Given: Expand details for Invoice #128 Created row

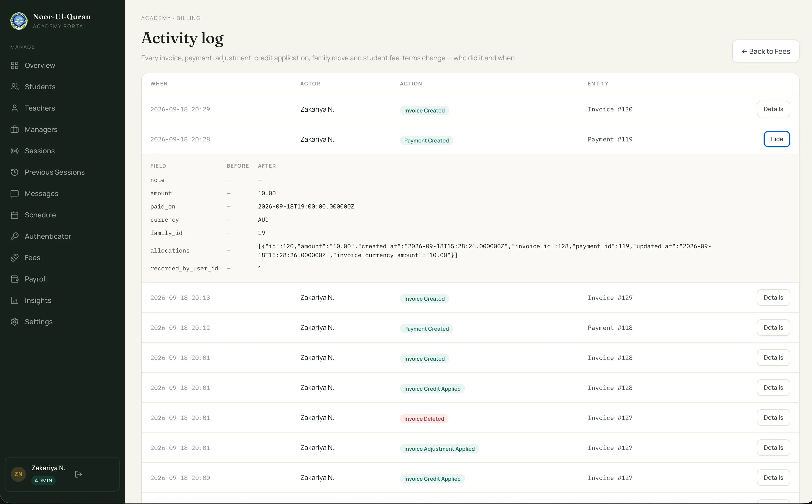Looking at the screenshot, I should click(773, 357).
